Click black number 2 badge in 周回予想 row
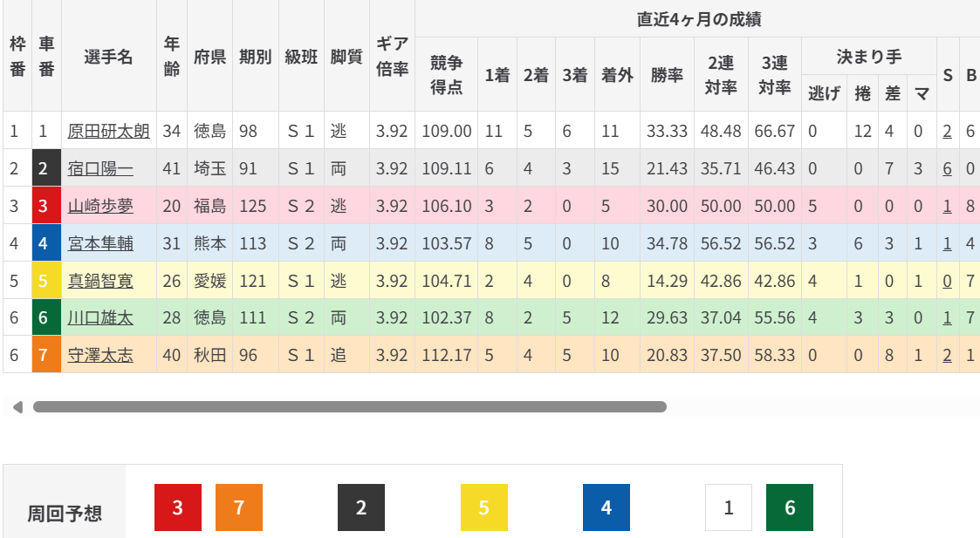Screen dimensions: 980x538 (x=361, y=507)
